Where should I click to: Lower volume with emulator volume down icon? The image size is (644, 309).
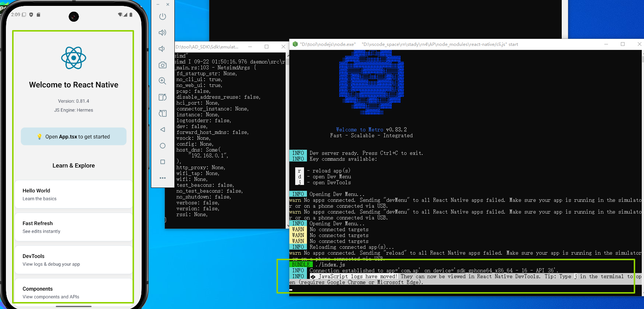(x=162, y=49)
